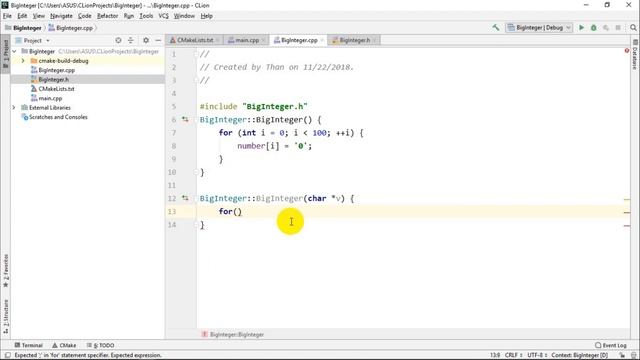Expand the cmake-build-debug folder
This screenshot has height=360, width=640.
point(23,61)
